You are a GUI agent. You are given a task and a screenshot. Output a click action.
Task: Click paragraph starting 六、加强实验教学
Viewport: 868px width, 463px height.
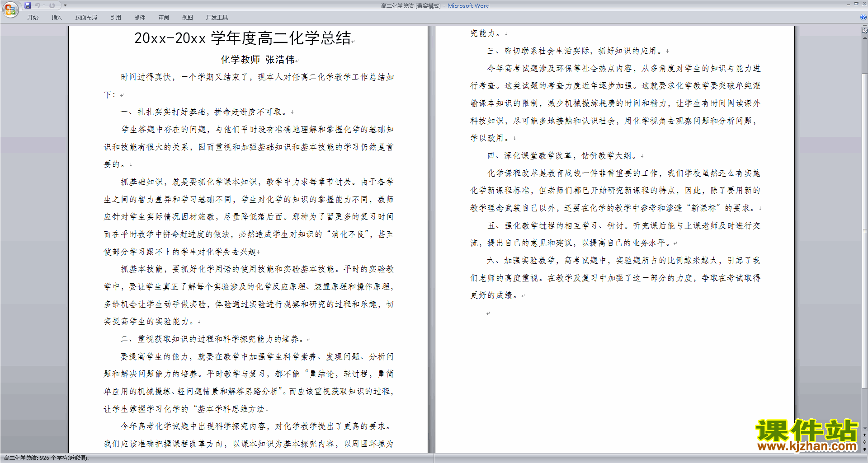[615, 278]
